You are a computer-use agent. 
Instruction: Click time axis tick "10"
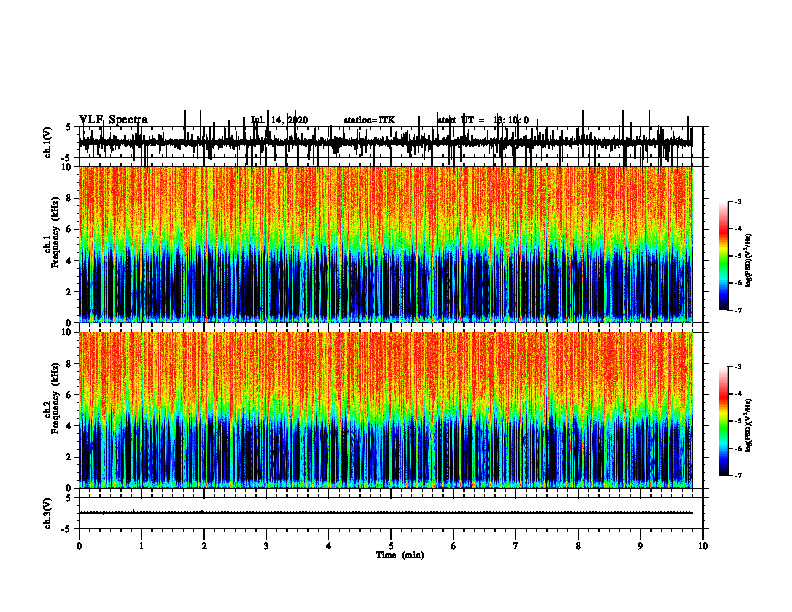pos(703,546)
